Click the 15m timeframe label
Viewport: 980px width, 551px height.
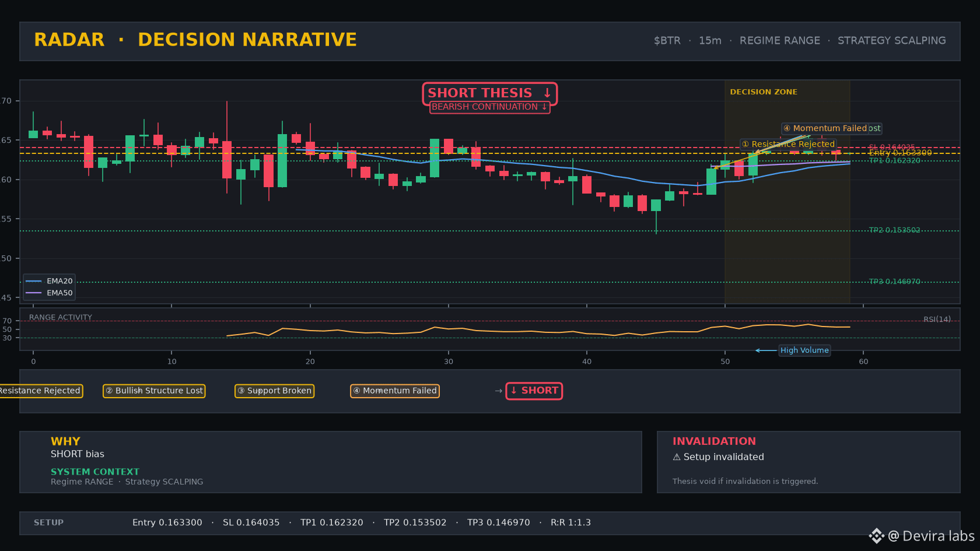710,41
